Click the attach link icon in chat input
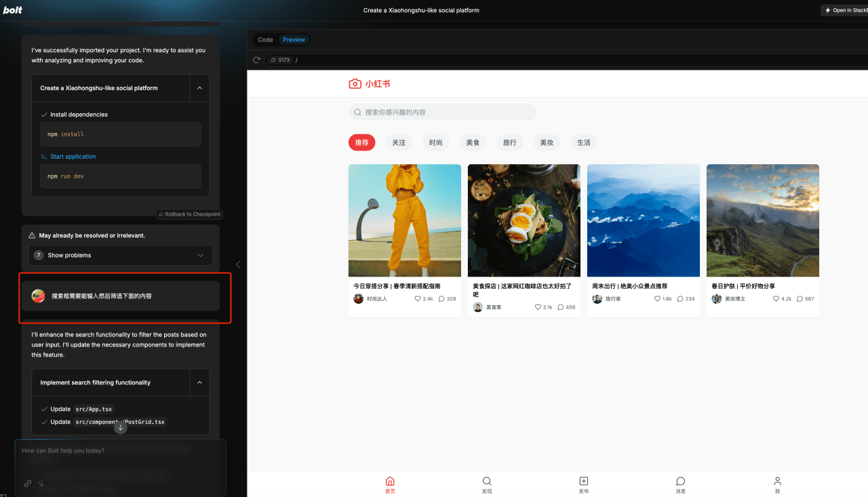The width and height of the screenshot is (868, 497). [x=28, y=483]
